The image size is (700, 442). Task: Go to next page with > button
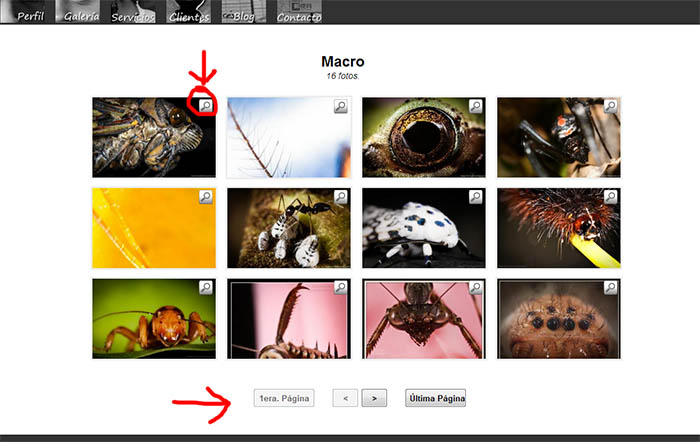[374, 398]
